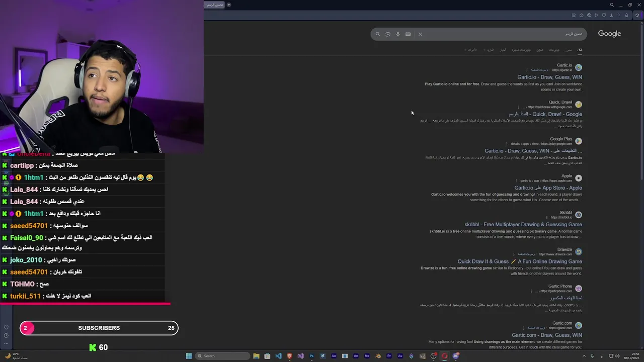Select the الكل (All) search tab

pos(580,50)
